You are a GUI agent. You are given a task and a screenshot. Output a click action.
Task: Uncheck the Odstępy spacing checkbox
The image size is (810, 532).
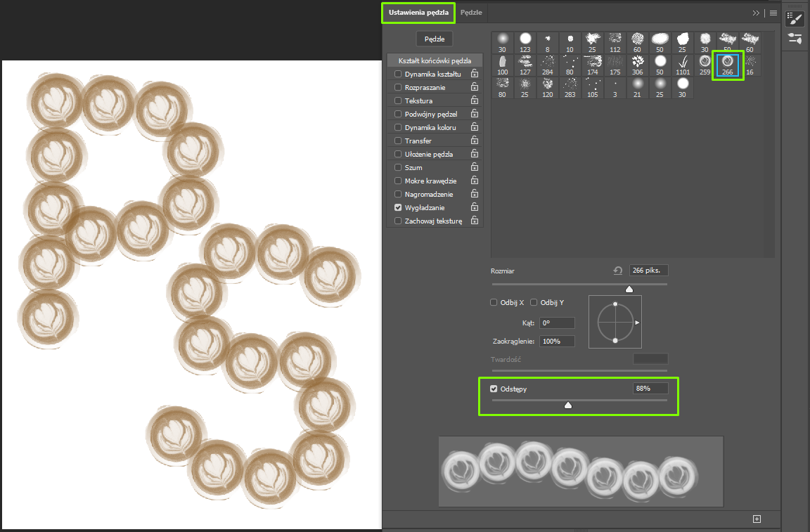pos(494,389)
